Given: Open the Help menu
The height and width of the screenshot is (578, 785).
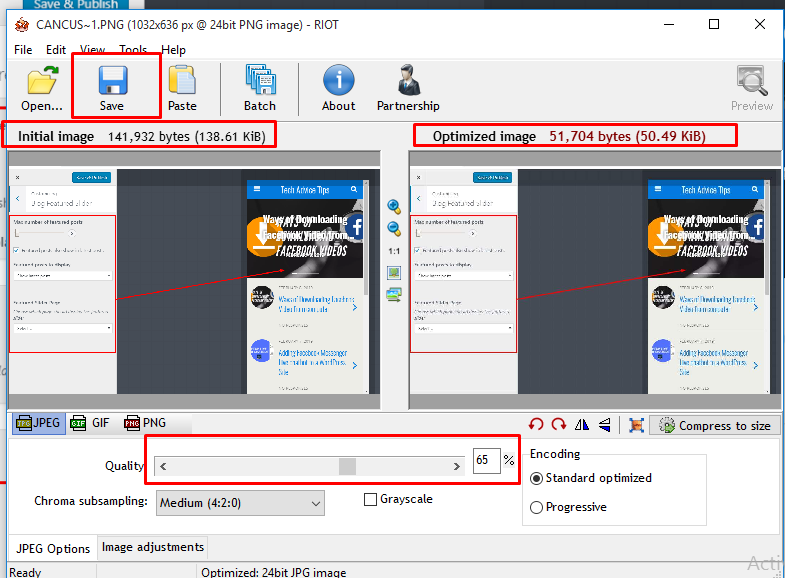Looking at the screenshot, I should tap(173, 50).
